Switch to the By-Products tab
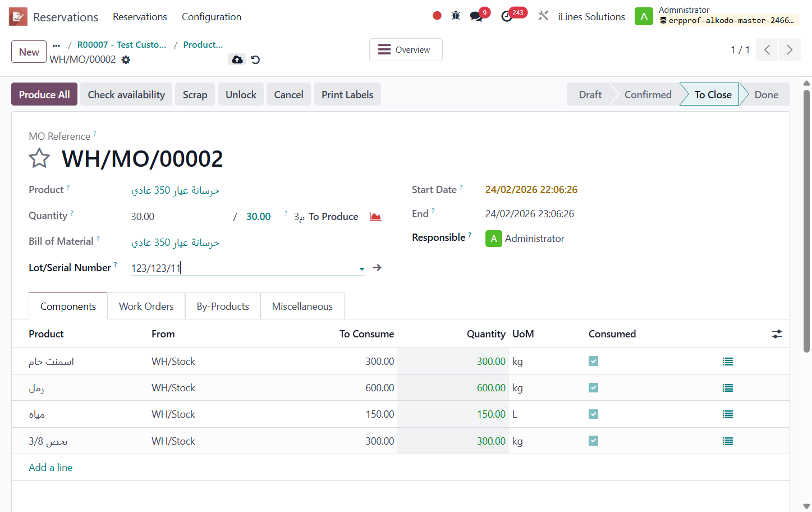 click(223, 306)
